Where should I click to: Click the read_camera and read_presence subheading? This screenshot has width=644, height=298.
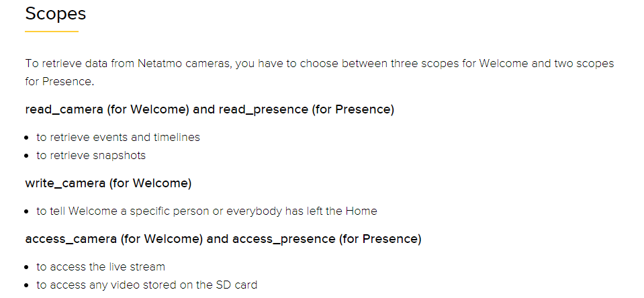coord(210,110)
